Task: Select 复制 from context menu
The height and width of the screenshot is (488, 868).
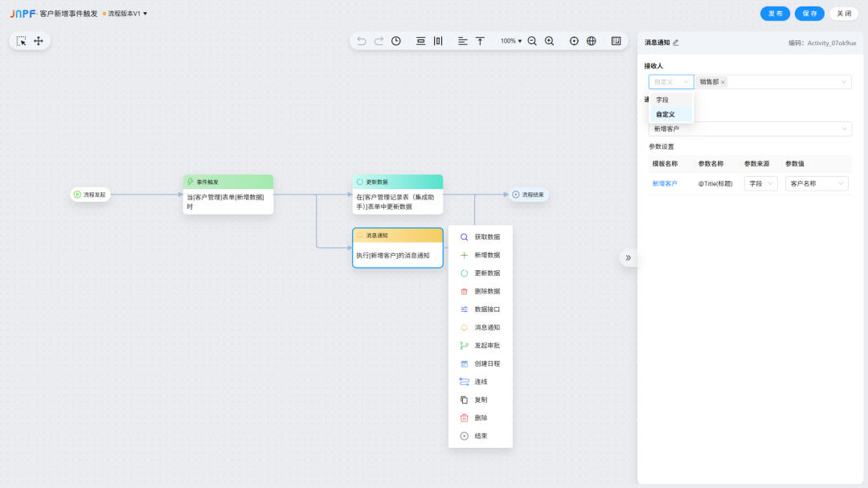Action: click(480, 400)
